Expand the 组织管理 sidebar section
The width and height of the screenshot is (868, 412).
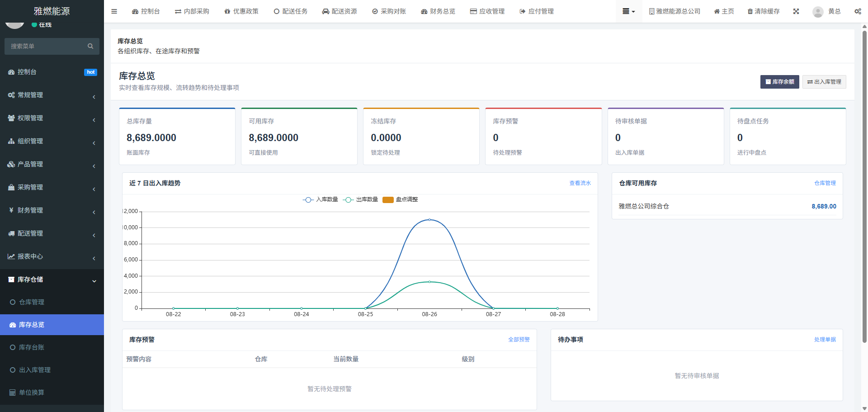(x=52, y=141)
